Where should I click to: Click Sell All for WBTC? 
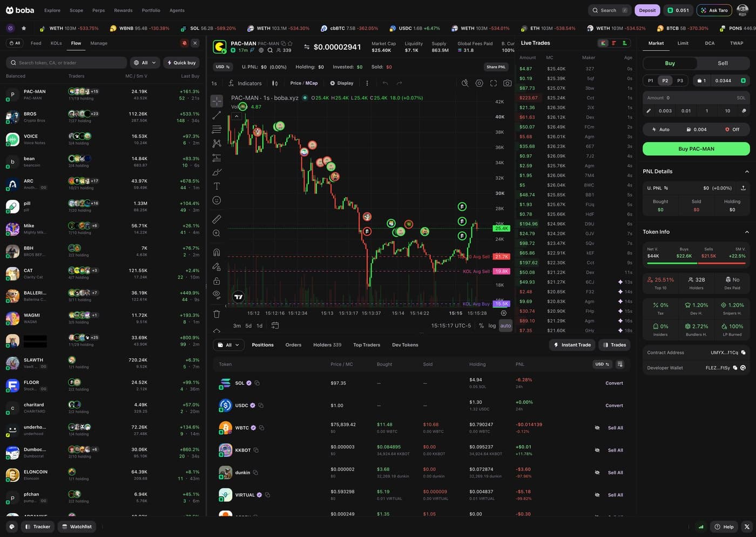(615, 428)
